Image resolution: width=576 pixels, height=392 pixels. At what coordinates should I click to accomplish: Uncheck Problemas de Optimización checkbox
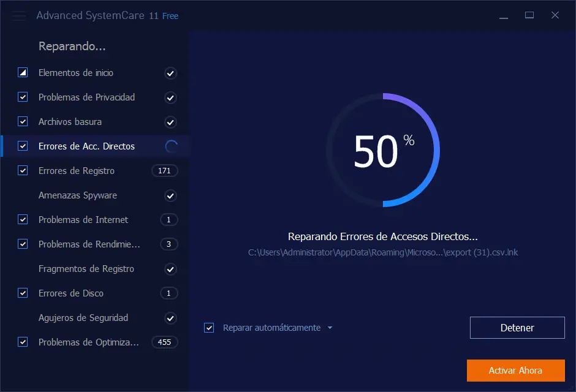click(x=23, y=342)
